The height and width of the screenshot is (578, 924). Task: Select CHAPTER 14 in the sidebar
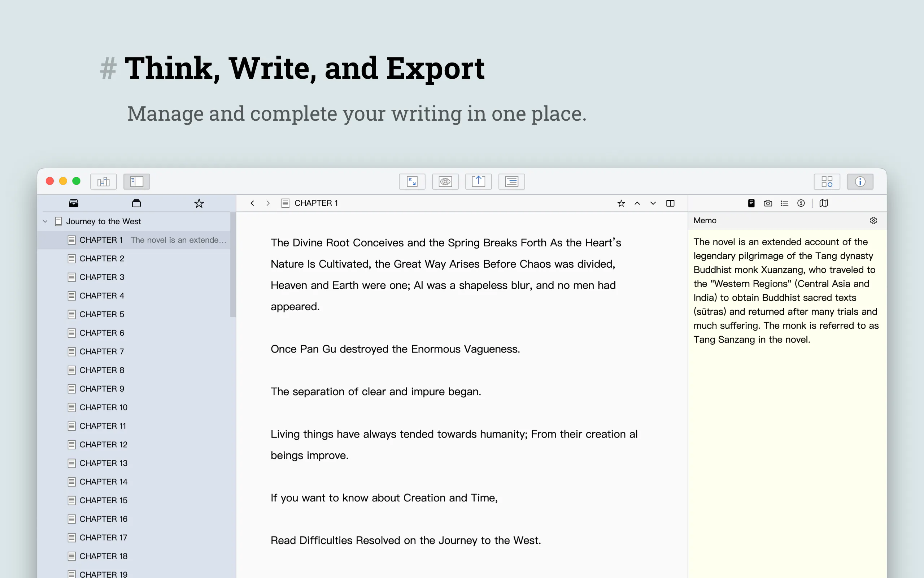pos(134,482)
